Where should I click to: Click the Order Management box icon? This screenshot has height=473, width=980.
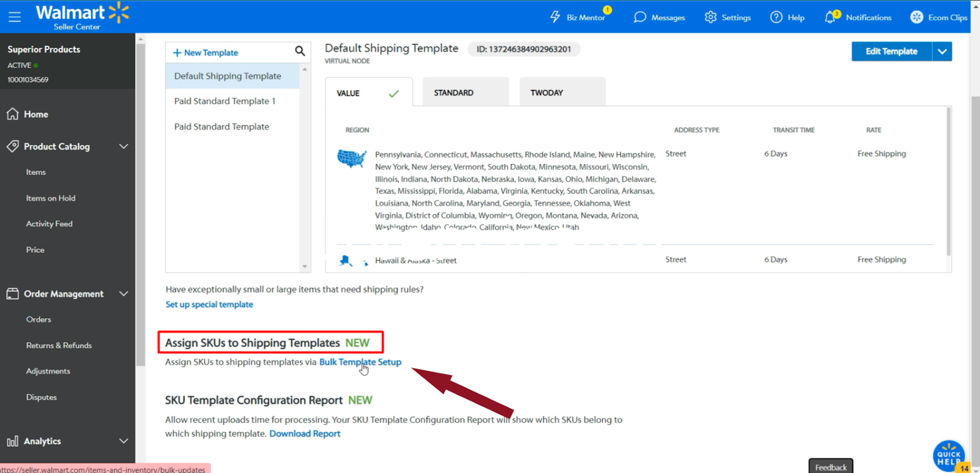coord(12,294)
